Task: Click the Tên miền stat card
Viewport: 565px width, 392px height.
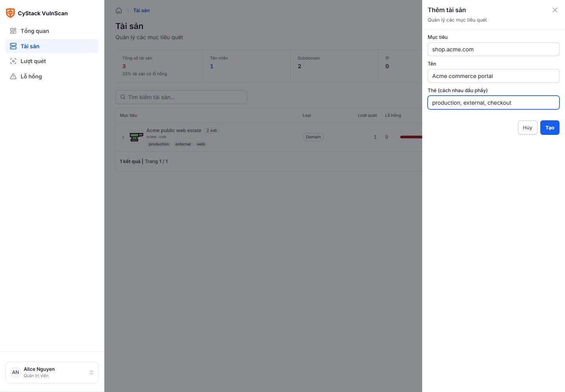Action: [247, 66]
